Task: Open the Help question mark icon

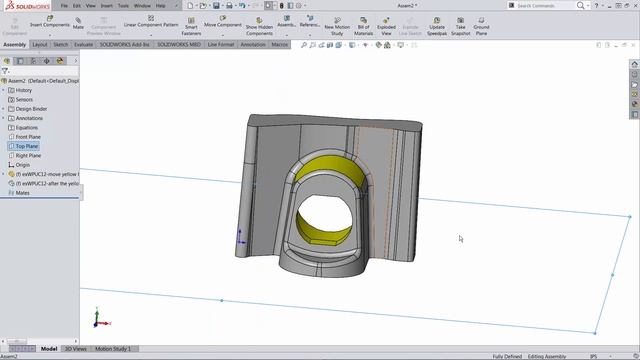Action: click(x=596, y=6)
